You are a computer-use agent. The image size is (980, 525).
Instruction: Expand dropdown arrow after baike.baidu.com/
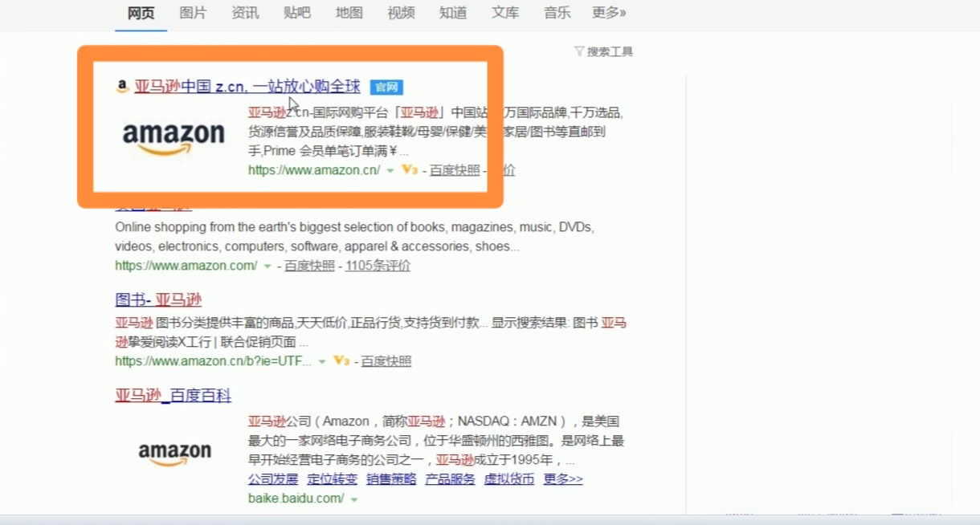(353, 499)
